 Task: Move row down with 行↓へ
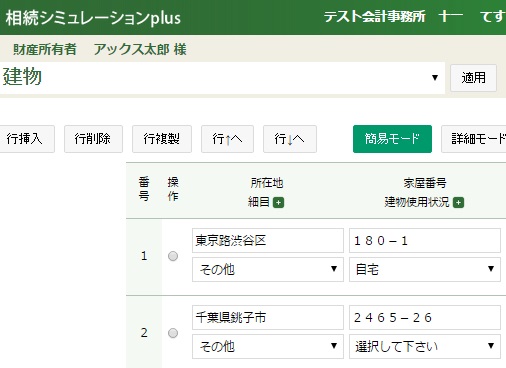[x=290, y=139]
